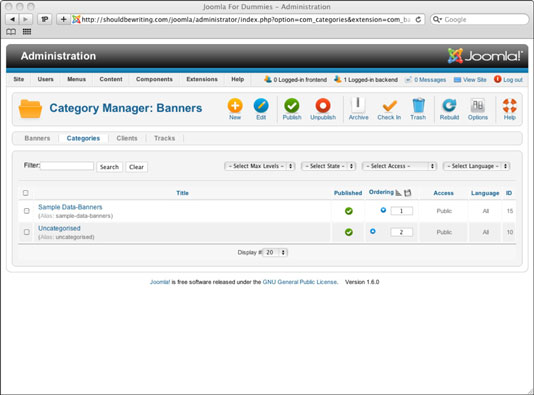Open the Uncategorised category link
This screenshot has width=534, height=395.
click(59, 228)
